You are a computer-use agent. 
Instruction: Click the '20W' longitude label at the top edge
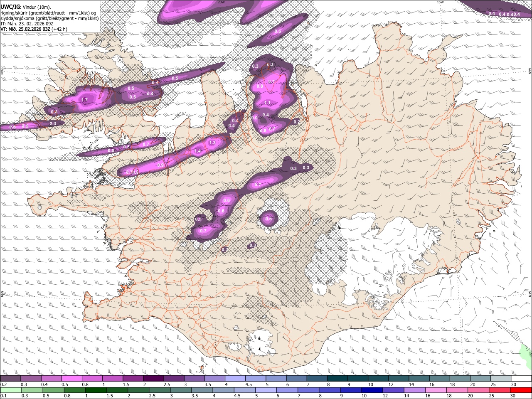(221, 2)
